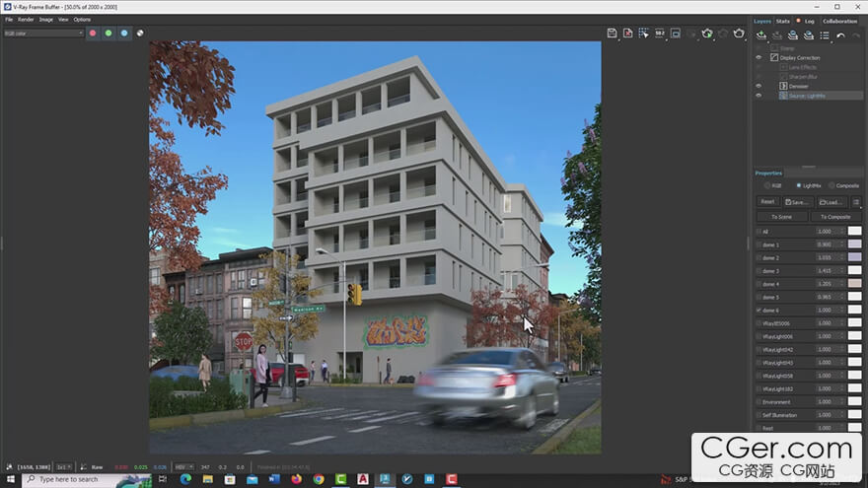868x488 pixels.
Task: Open the Options menu
Action: pyautogui.click(x=82, y=20)
